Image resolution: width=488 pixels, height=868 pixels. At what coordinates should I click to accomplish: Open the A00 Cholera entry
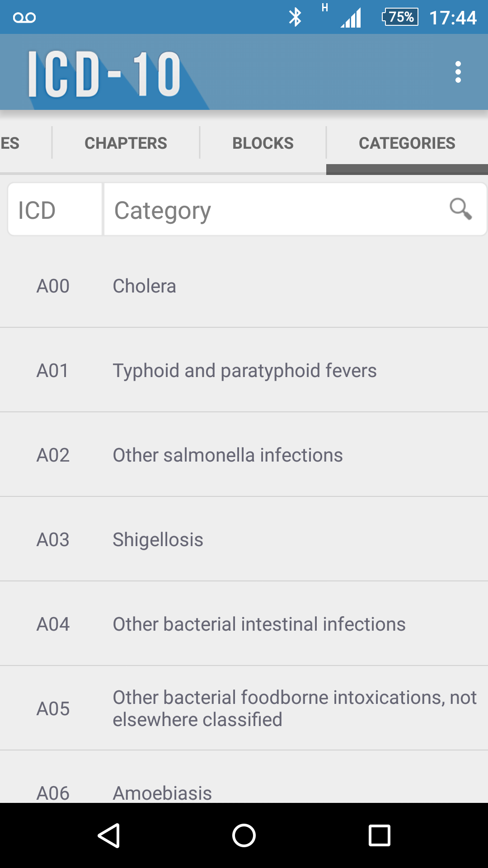click(244, 286)
